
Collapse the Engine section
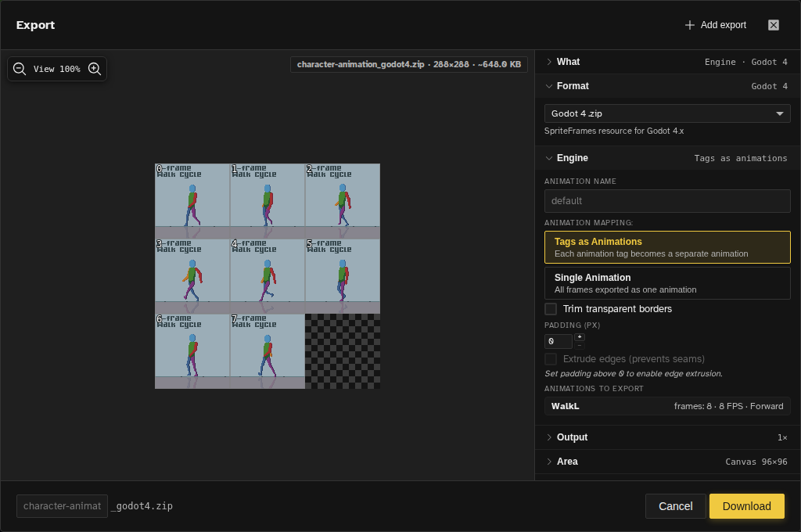click(x=667, y=158)
